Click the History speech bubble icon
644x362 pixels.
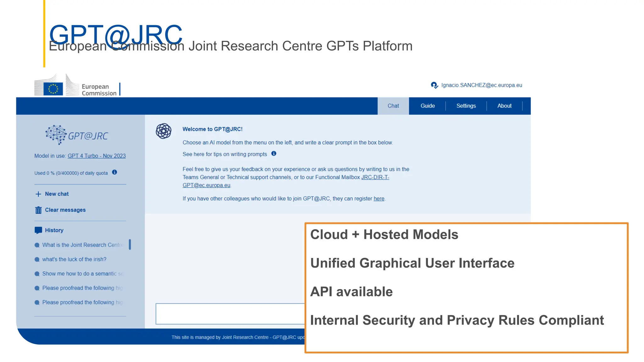38,230
